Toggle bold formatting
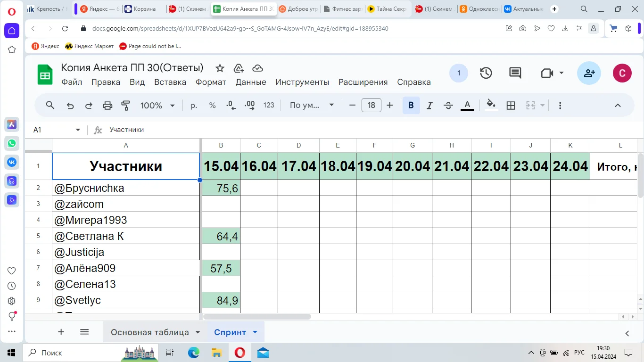Screen dimensions: 644x362 pyautogui.click(x=411, y=105)
